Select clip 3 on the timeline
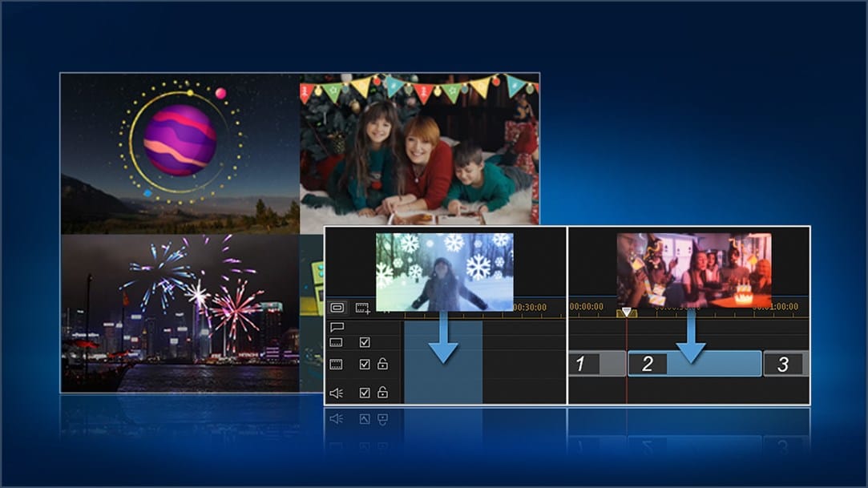Viewport: 868px width, 488px height. click(785, 364)
